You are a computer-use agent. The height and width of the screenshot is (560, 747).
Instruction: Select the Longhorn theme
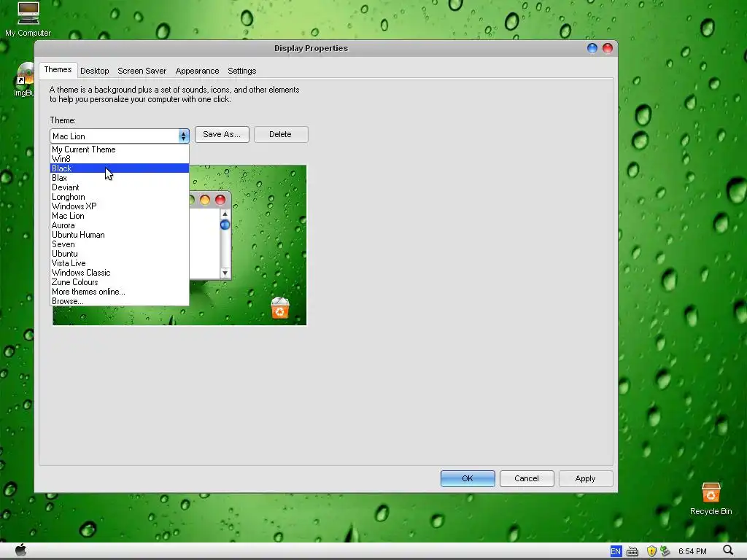120,197
